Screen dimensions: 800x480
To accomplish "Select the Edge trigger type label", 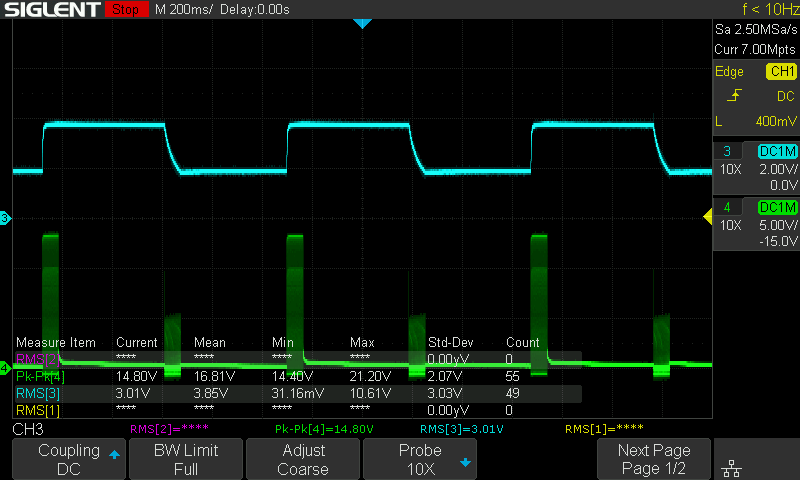I will point(729,71).
